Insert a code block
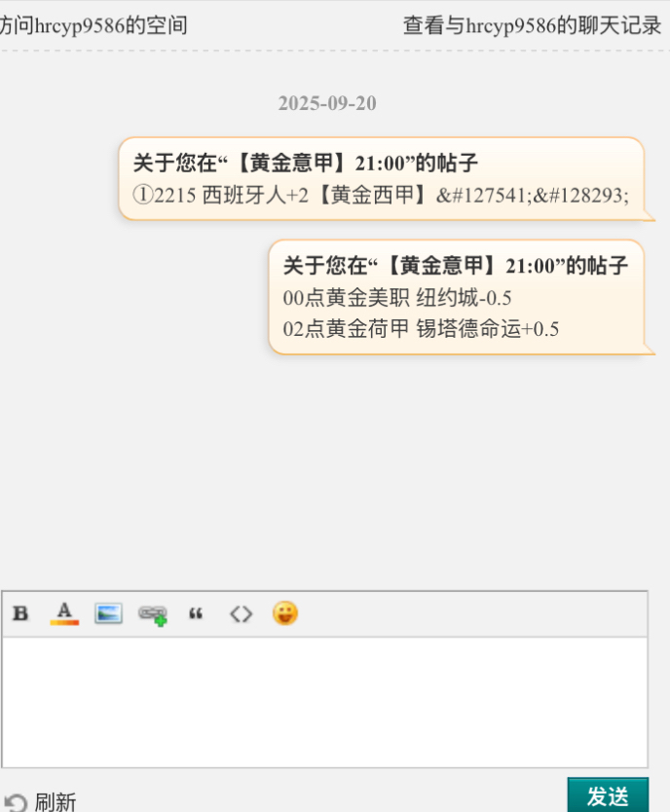 (x=242, y=614)
